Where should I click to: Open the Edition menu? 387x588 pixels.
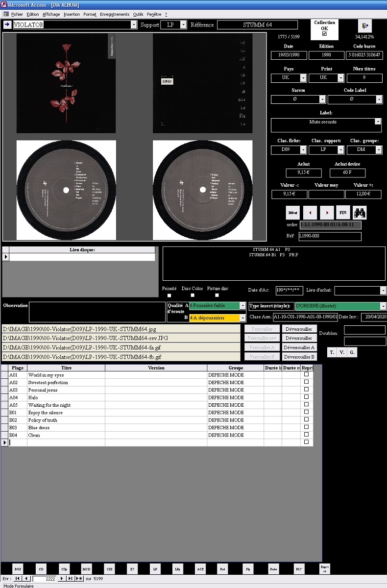pos(33,14)
